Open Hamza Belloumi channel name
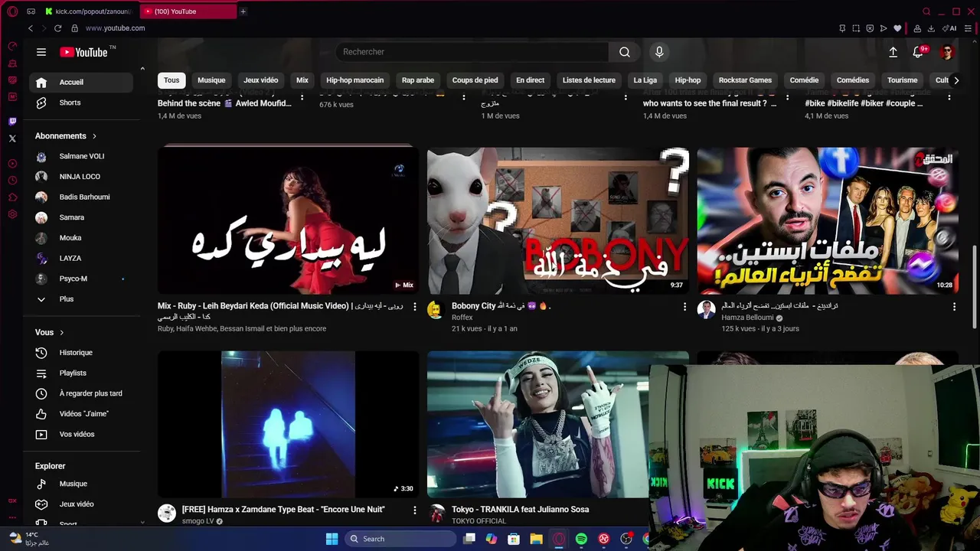 pyautogui.click(x=747, y=318)
